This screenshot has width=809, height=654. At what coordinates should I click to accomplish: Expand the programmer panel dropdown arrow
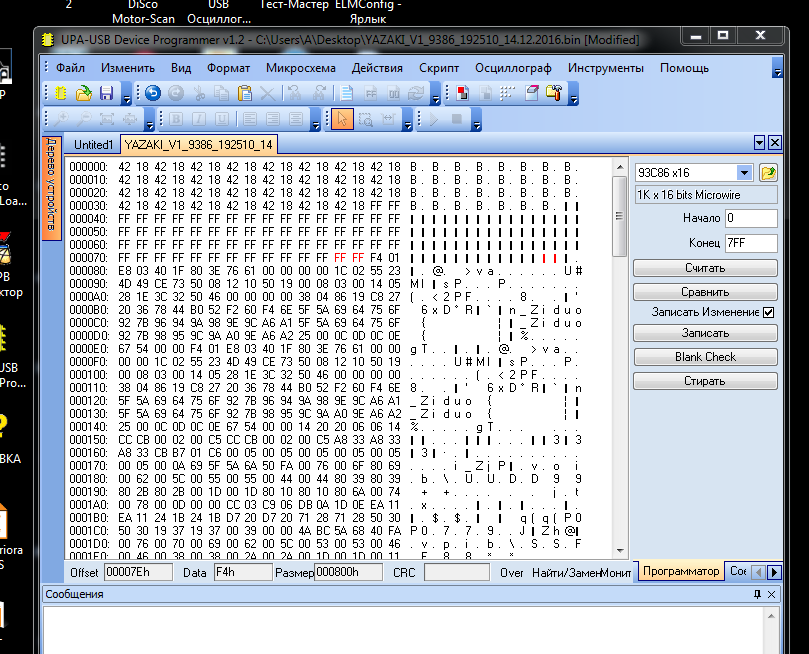(x=759, y=143)
